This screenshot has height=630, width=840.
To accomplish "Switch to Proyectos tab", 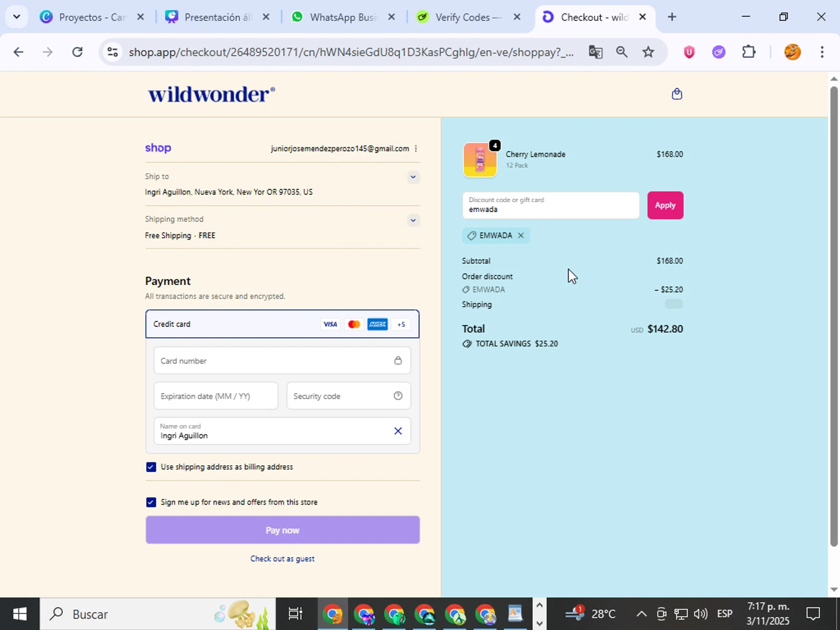I will coord(92,17).
